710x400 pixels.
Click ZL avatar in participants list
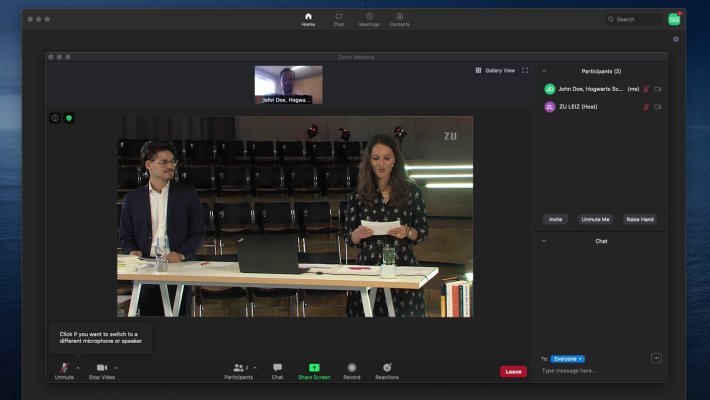pyautogui.click(x=550, y=107)
